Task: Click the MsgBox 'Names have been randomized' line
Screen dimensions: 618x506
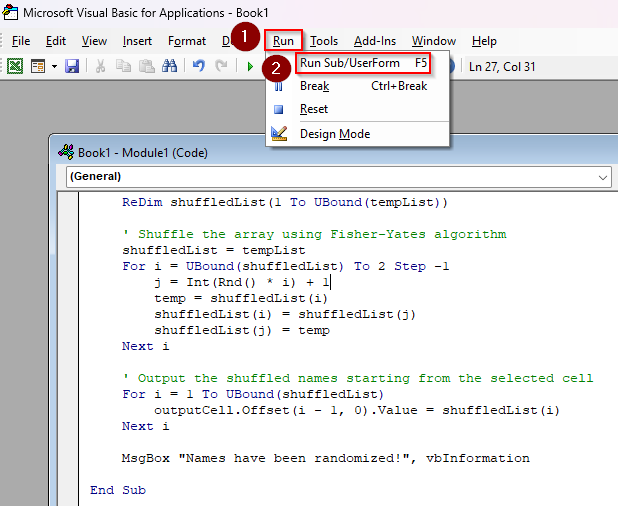Action: click(x=326, y=458)
